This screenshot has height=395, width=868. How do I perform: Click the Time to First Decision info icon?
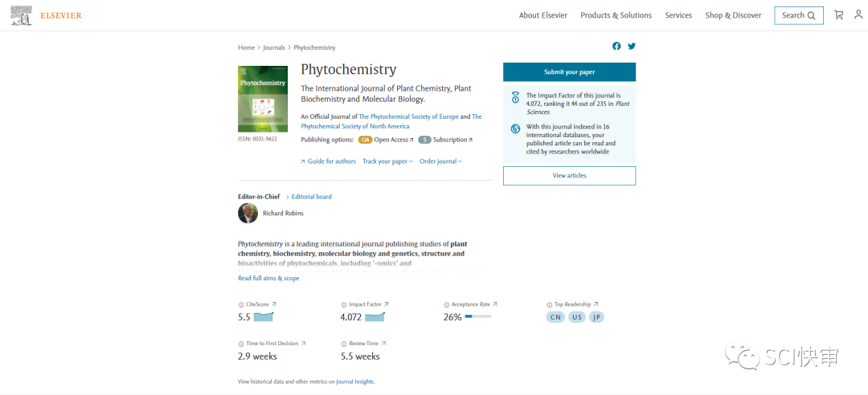pos(241,344)
